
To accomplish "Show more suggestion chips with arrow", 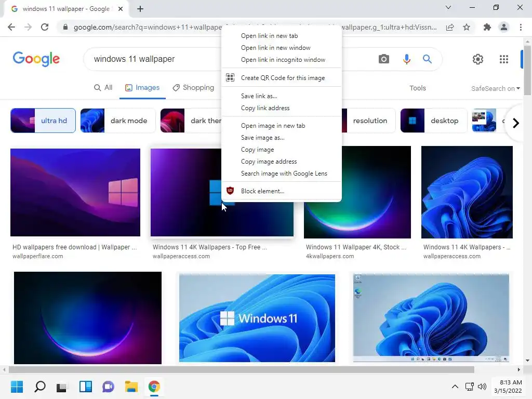I will click(516, 123).
